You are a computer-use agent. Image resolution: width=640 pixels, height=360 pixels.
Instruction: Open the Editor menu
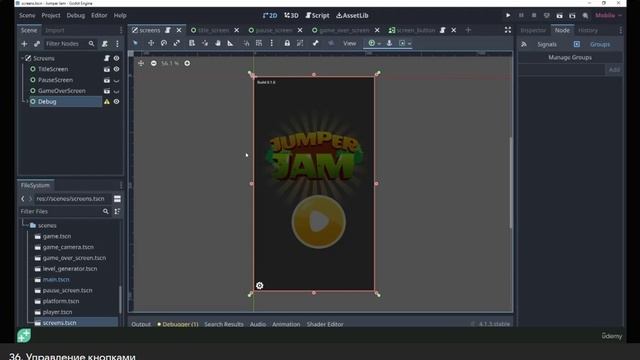(99, 16)
